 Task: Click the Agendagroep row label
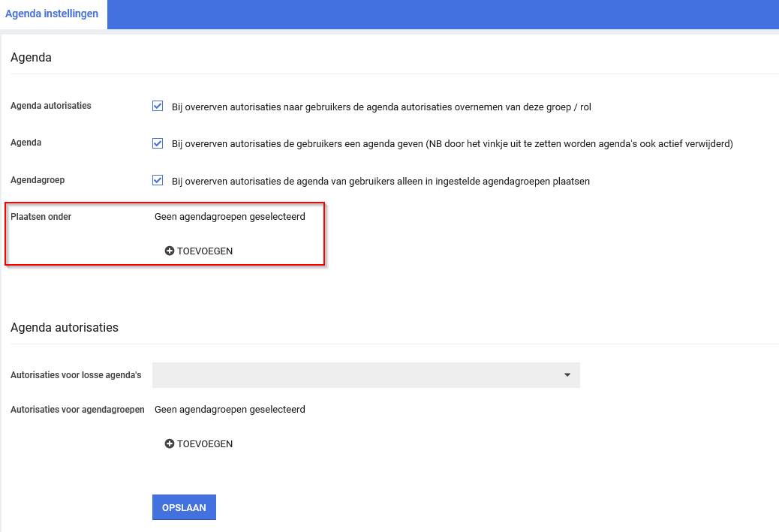click(38, 181)
